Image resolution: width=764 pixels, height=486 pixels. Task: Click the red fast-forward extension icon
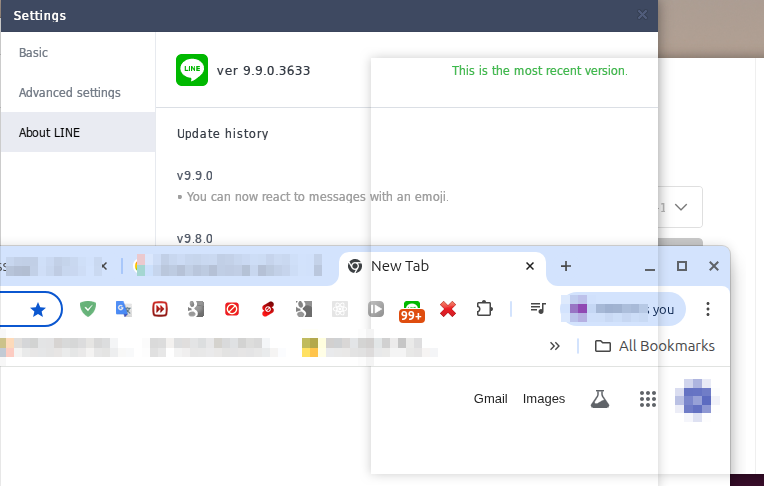(159, 309)
